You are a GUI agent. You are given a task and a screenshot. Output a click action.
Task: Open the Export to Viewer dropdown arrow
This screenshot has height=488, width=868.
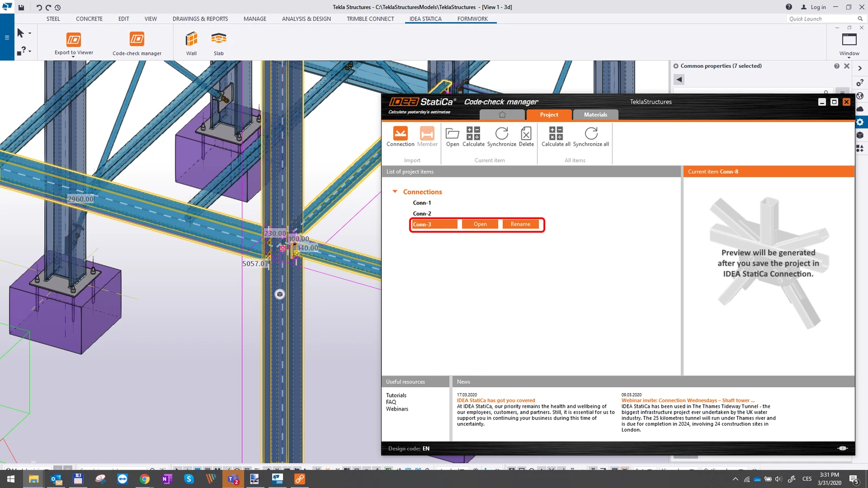pos(73,56)
